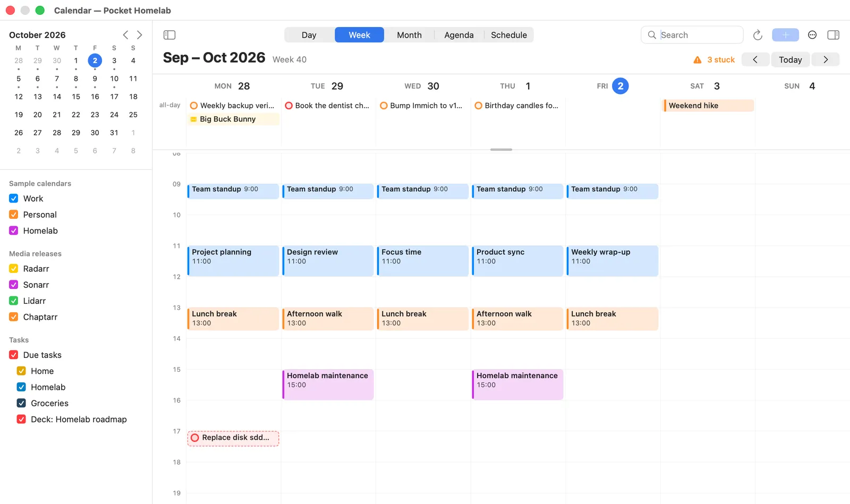
Task: Open the Weekly wrap-up event
Action: [613, 261]
